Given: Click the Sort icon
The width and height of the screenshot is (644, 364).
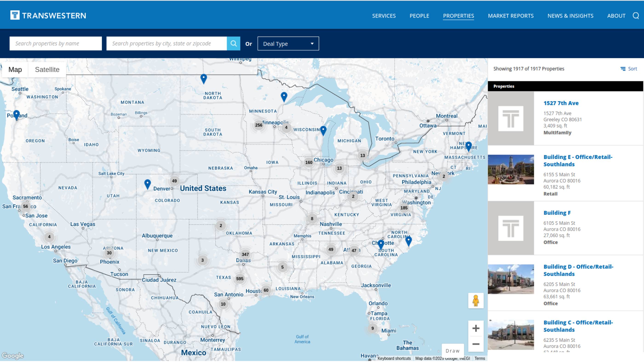Looking at the screenshot, I should coord(623,69).
